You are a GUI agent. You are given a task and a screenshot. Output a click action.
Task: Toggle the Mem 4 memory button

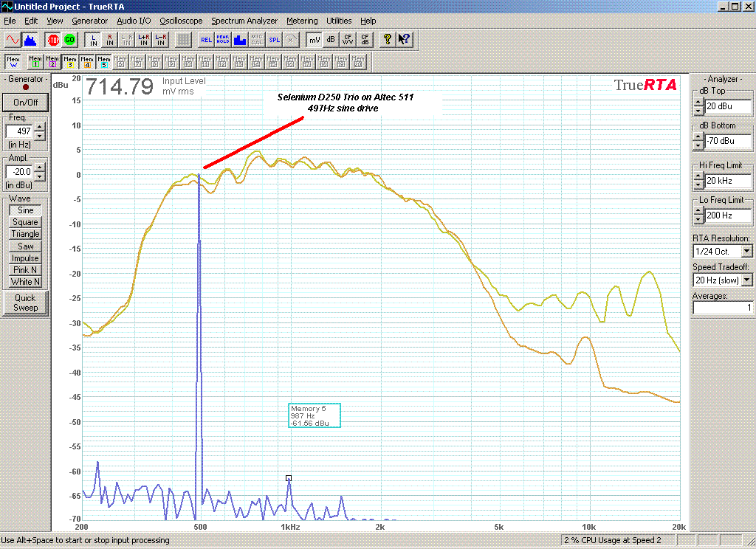click(x=87, y=62)
